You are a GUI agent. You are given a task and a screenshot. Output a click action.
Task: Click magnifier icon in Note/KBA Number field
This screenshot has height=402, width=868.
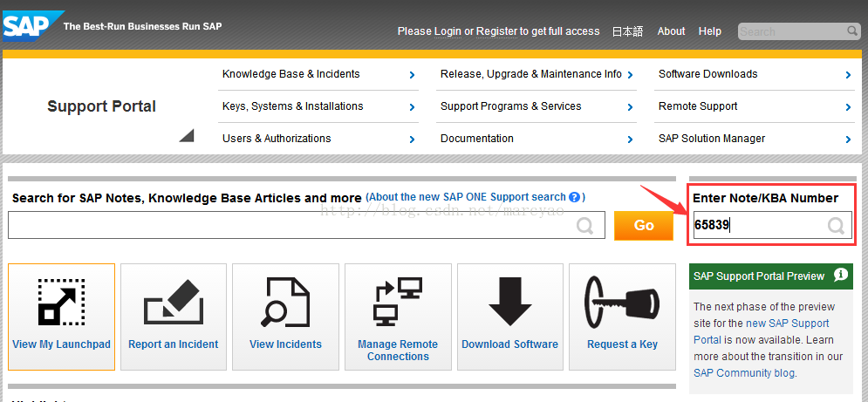click(x=836, y=225)
